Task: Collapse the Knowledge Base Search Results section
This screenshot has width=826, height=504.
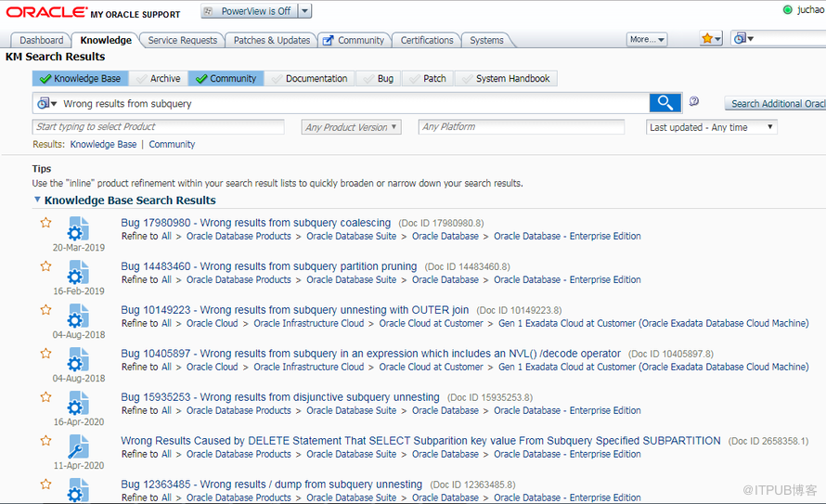Action: (x=37, y=200)
